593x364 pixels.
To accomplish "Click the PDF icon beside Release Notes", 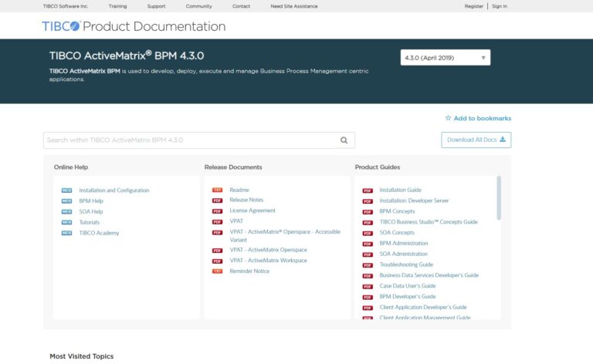I will [x=217, y=201].
